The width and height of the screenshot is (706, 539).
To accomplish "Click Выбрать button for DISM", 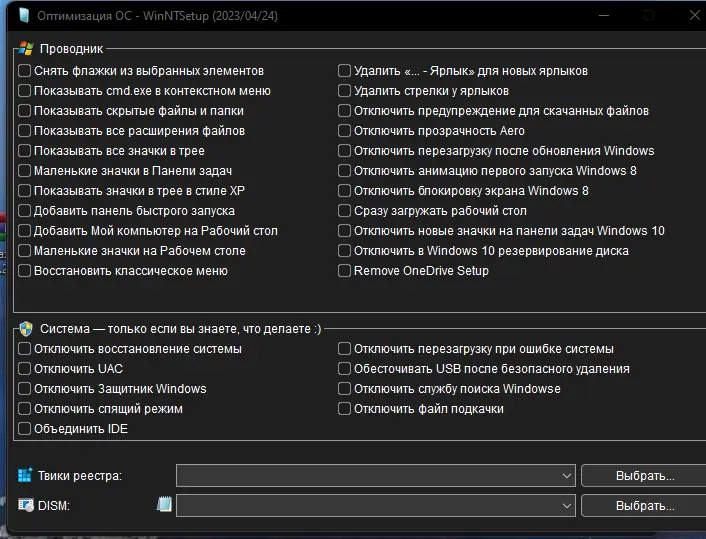I will tap(645, 506).
